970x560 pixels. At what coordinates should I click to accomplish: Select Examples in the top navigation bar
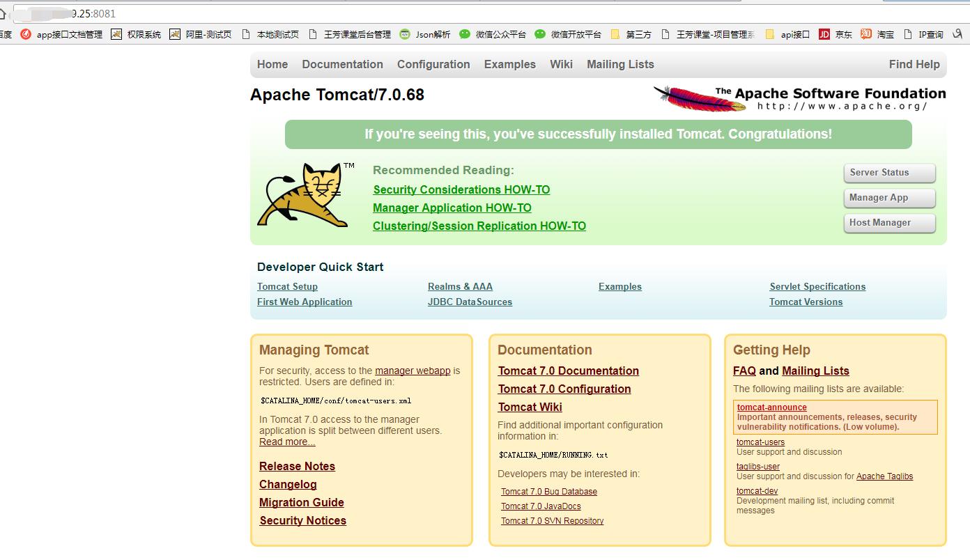click(x=510, y=64)
